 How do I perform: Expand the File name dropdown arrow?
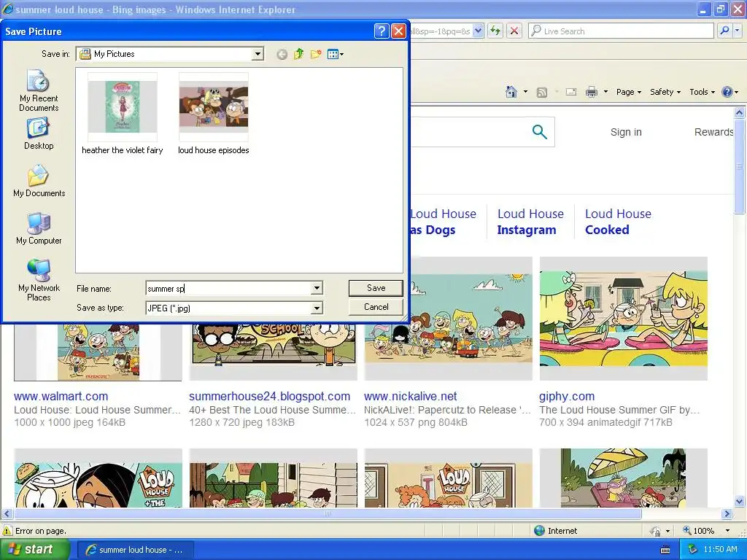(317, 288)
